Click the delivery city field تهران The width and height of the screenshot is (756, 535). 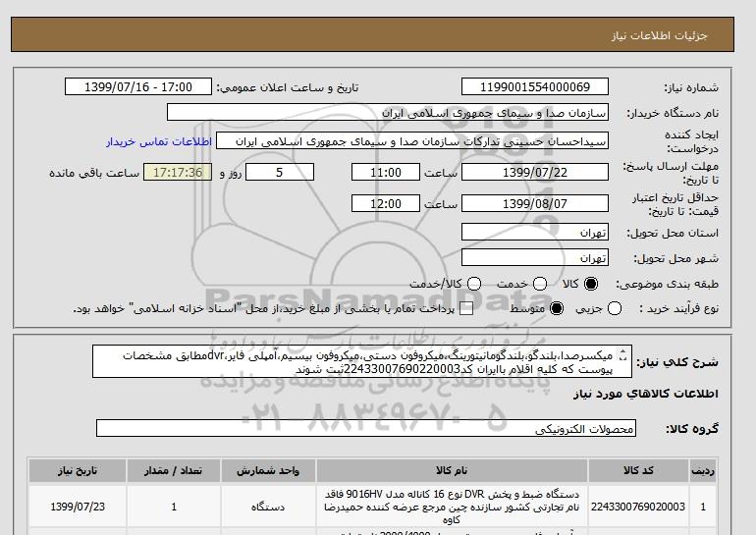pyautogui.click(x=535, y=257)
